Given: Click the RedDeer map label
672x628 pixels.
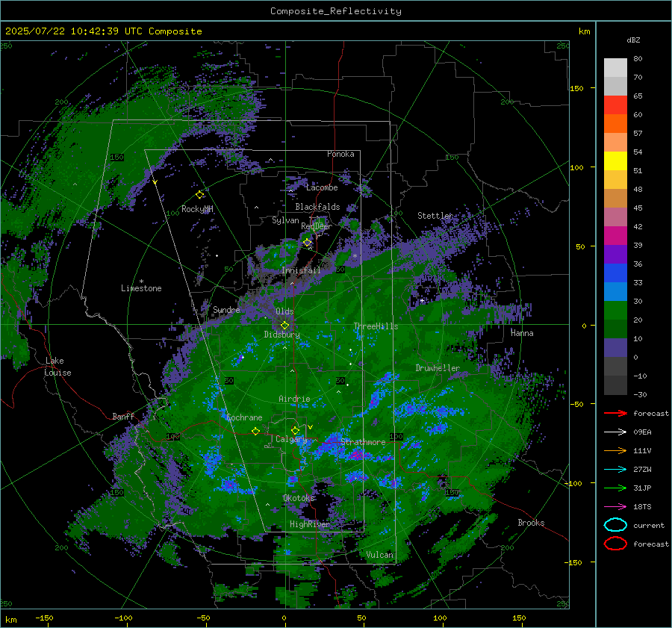Looking at the screenshot, I should (x=317, y=226).
